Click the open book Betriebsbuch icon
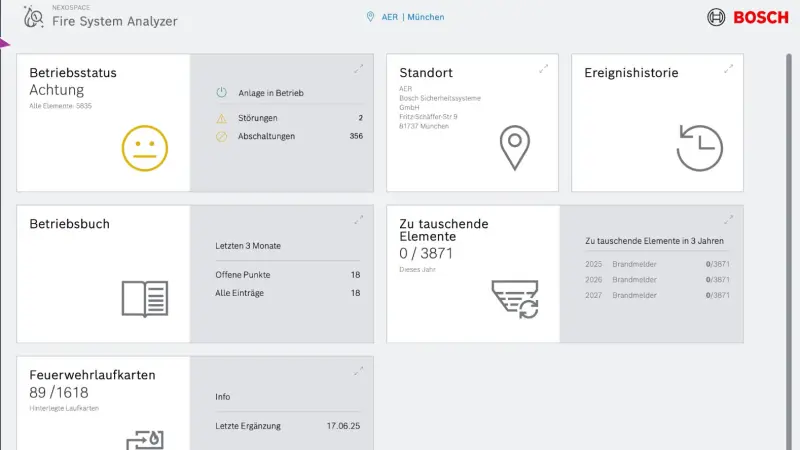Viewport: 800px width, 450px height. 145,298
